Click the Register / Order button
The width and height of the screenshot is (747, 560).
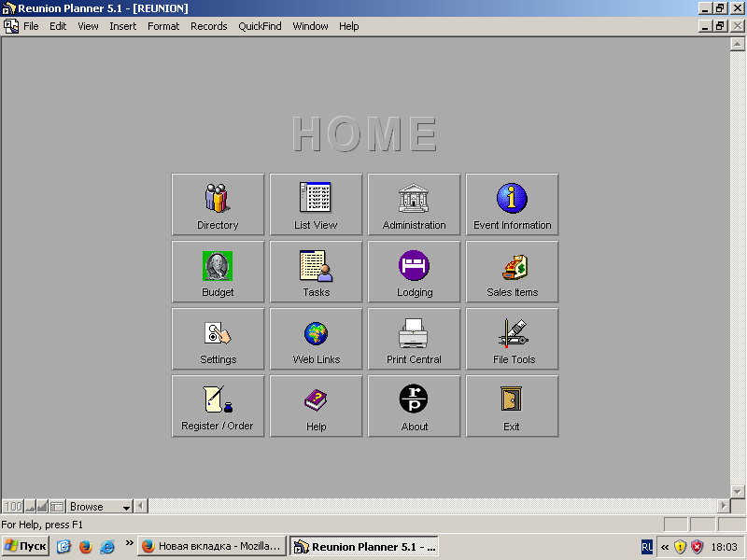pyautogui.click(x=218, y=406)
